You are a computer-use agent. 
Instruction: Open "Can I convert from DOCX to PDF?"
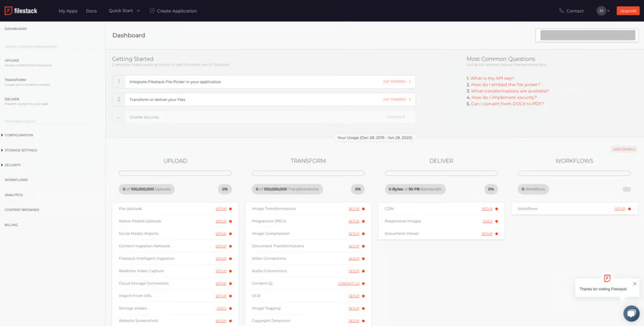coord(507,104)
